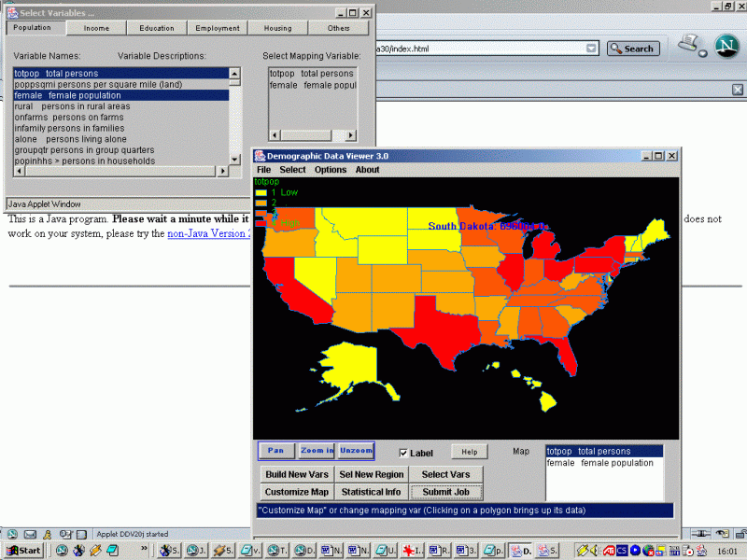
Task: Open the Options menu in Data Viewer
Action: click(331, 170)
